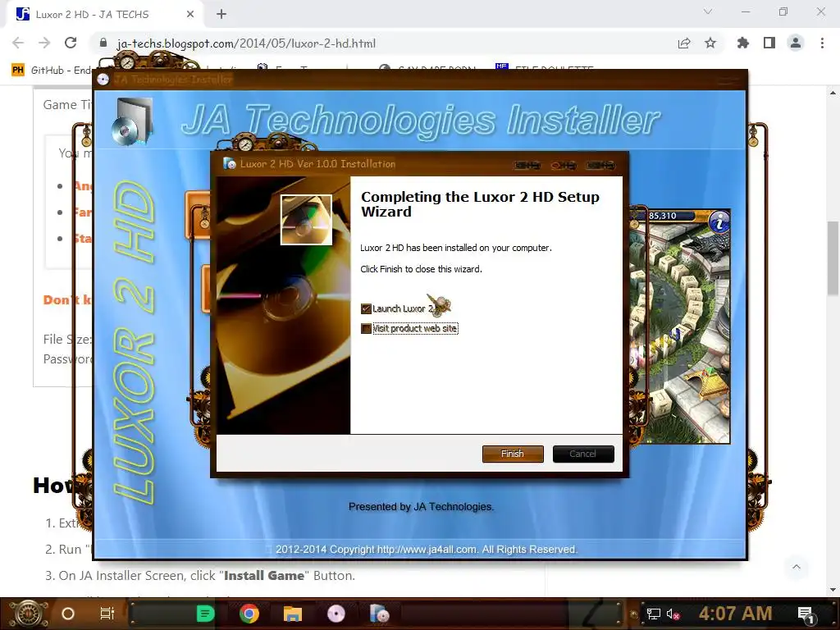Open network status tray icon
Image resolution: width=840 pixels, height=630 pixels.
pyautogui.click(x=654, y=614)
